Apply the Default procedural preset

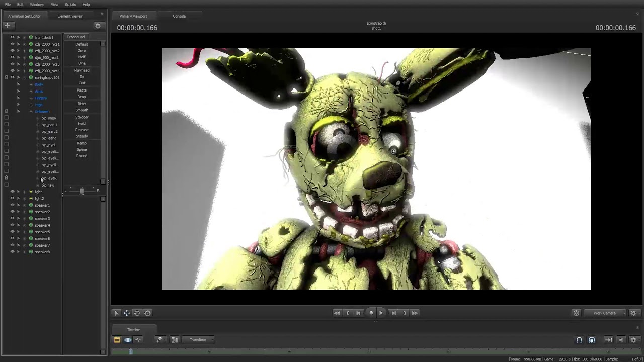point(82,44)
